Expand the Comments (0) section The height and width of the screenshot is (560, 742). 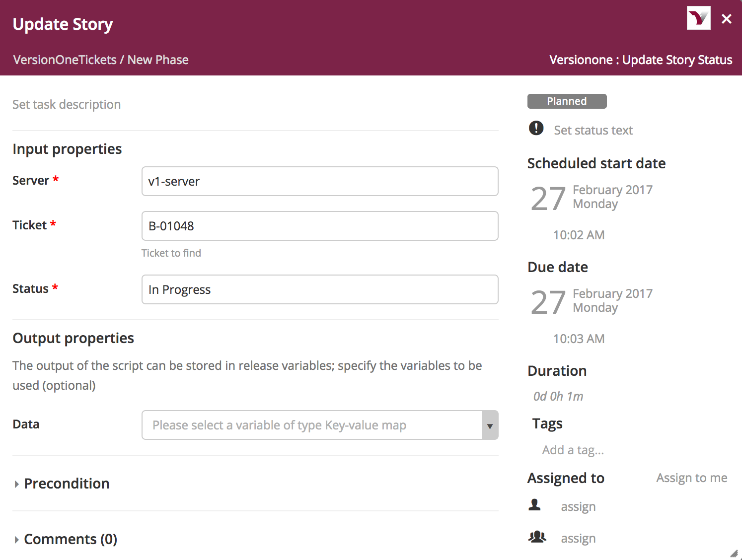(65, 539)
